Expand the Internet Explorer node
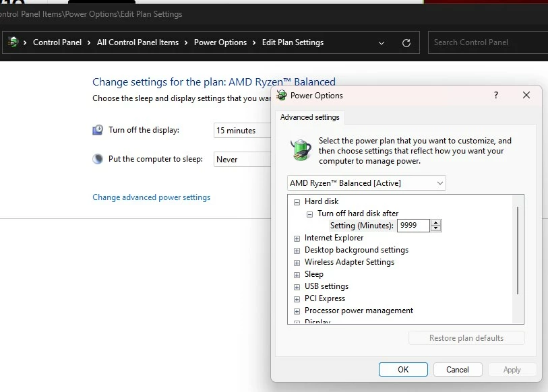This screenshot has width=548, height=392. coord(297,238)
